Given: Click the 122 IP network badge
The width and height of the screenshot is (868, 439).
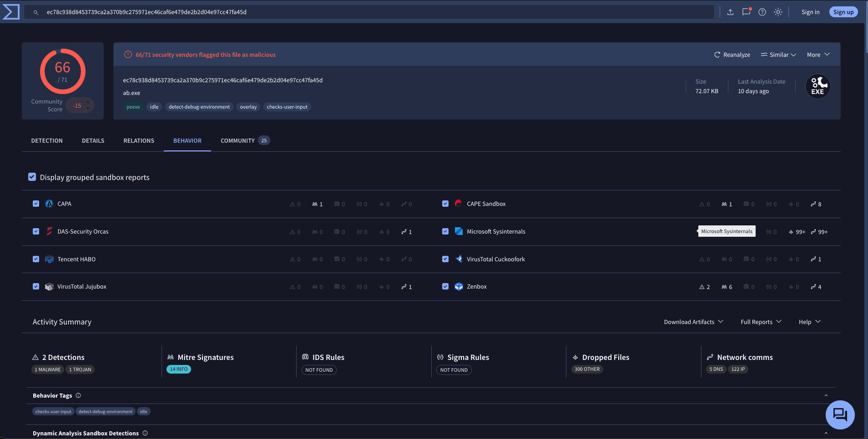Looking at the screenshot, I should click(738, 369).
